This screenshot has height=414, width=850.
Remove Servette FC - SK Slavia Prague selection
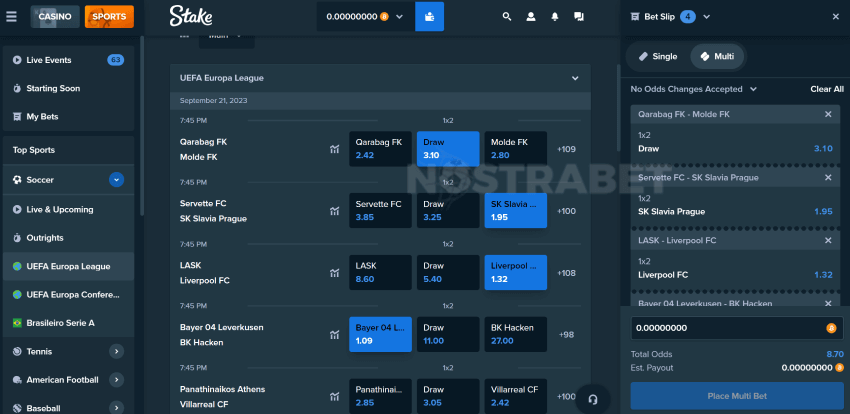tap(828, 177)
